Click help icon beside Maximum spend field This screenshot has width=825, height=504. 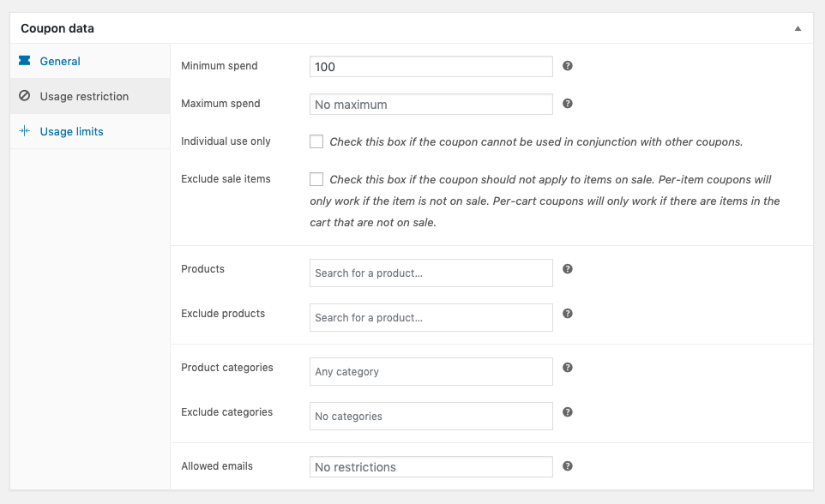click(x=567, y=104)
